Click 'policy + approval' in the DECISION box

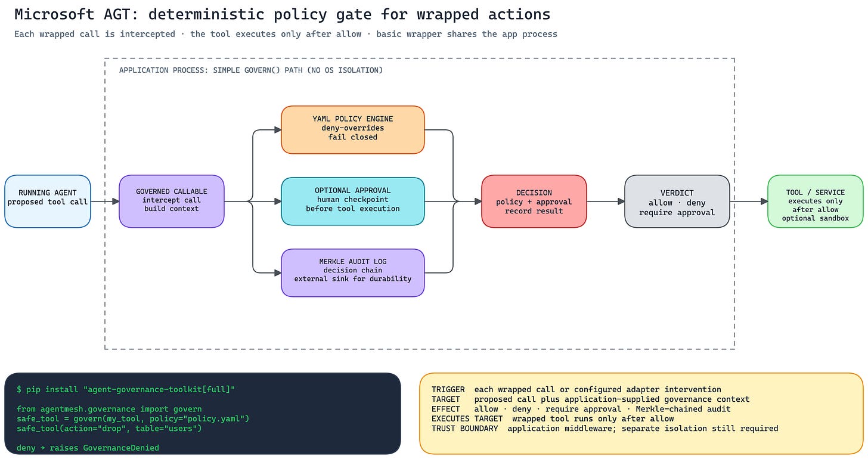534,202
